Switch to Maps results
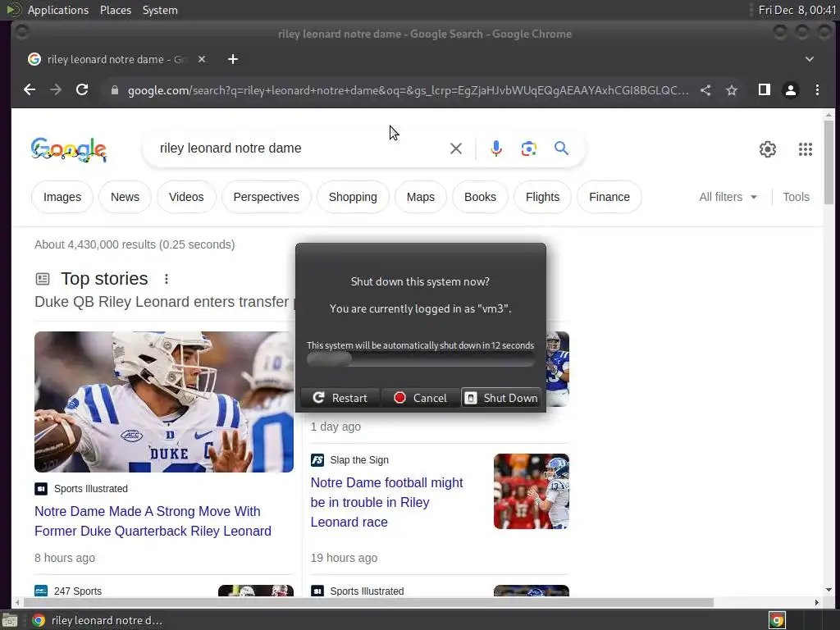Image resolution: width=840 pixels, height=630 pixels. point(421,197)
